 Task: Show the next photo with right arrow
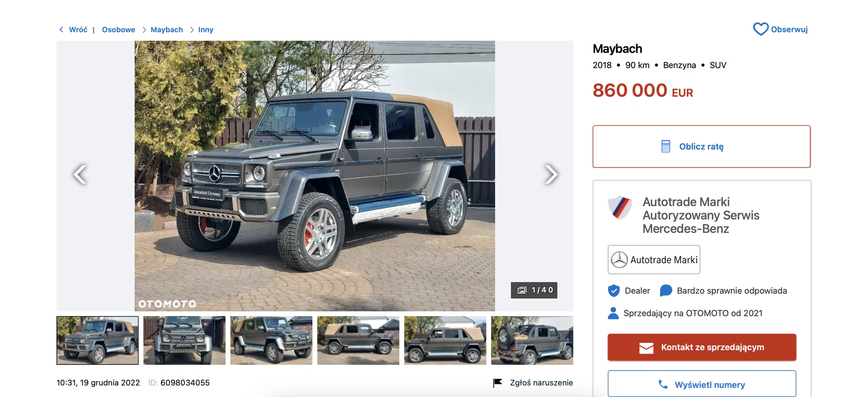click(x=551, y=174)
